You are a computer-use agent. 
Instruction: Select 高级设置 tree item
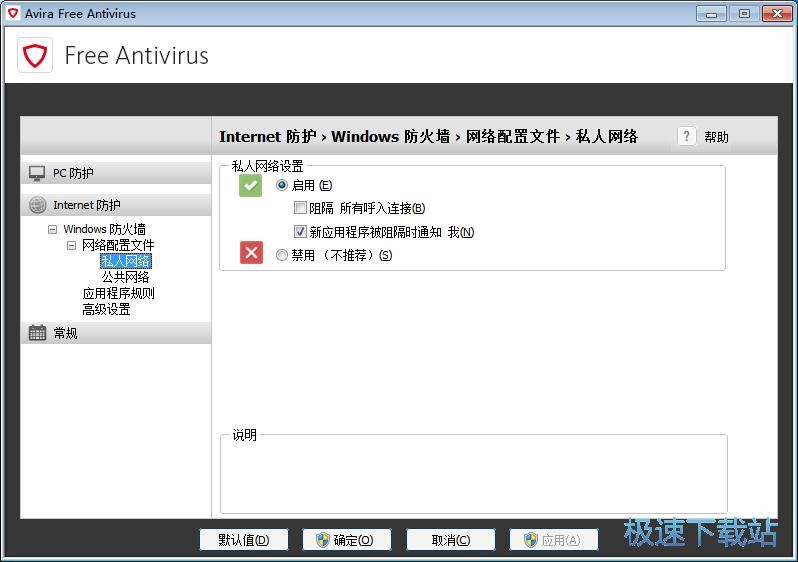(106, 309)
